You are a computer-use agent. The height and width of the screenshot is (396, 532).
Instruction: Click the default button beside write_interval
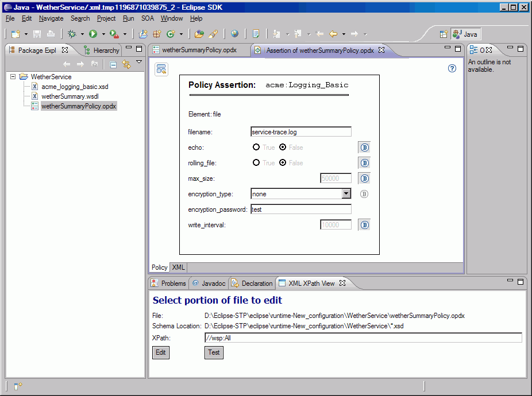pyautogui.click(x=364, y=225)
